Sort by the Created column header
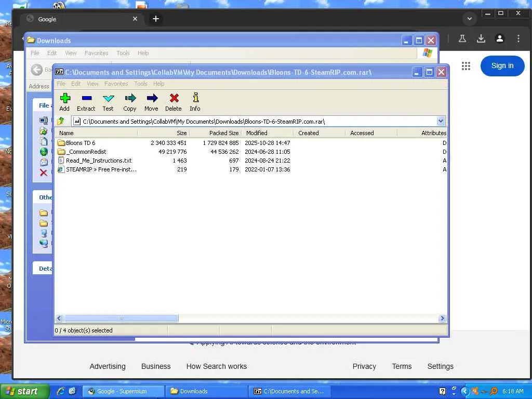Viewport: 532px width, 399px height. coord(320,133)
